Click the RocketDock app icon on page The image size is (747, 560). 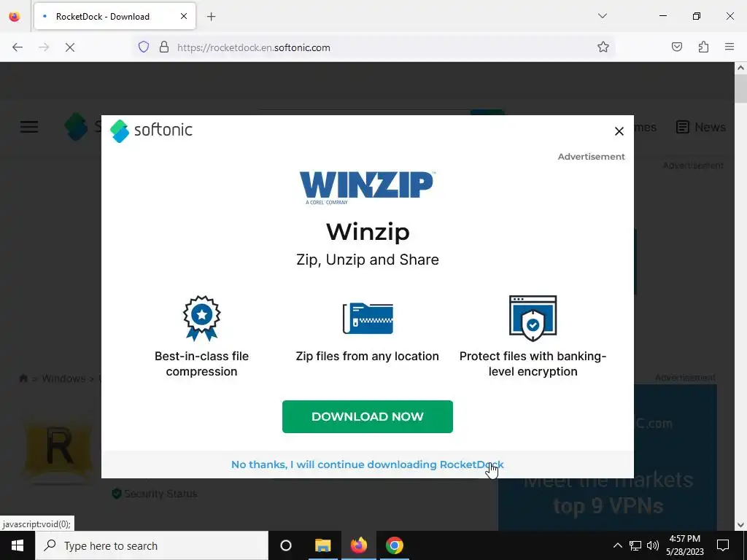(x=59, y=448)
